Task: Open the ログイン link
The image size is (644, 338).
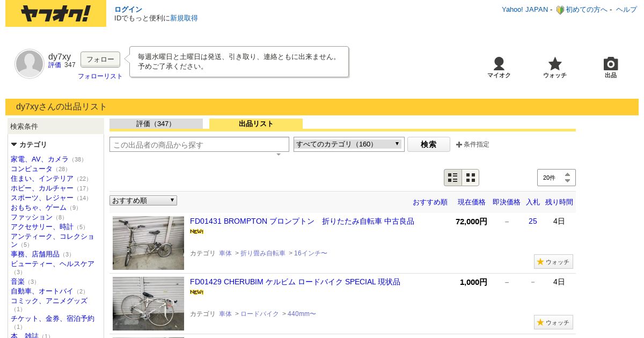Action: point(128,9)
